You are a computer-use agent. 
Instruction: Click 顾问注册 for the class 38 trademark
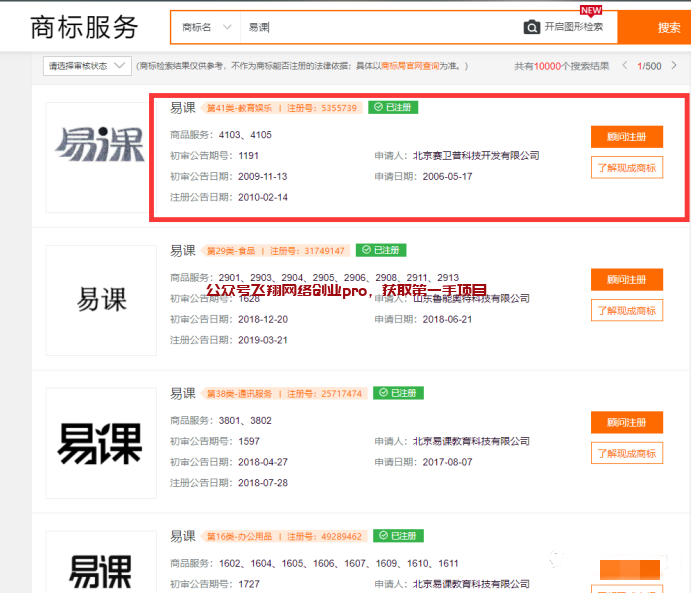coord(626,422)
